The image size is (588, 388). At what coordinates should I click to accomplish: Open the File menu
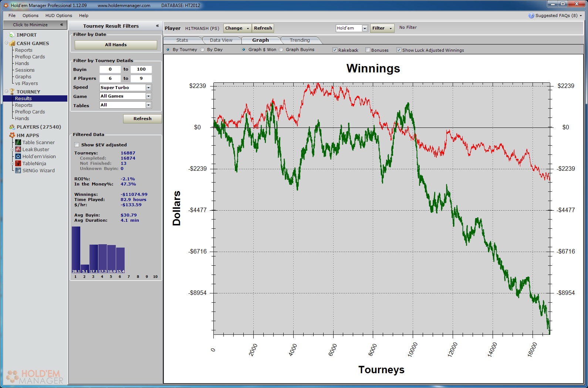point(12,16)
